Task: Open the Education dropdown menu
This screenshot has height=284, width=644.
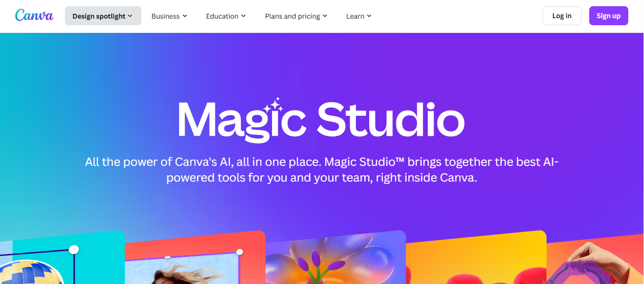Action: click(x=226, y=16)
